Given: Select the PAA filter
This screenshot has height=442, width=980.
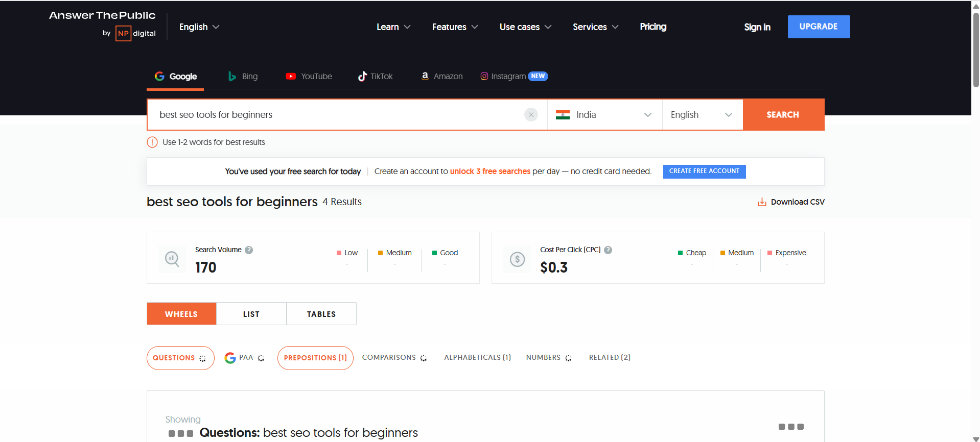Looking at the screenshot, I should click(245, 358).
